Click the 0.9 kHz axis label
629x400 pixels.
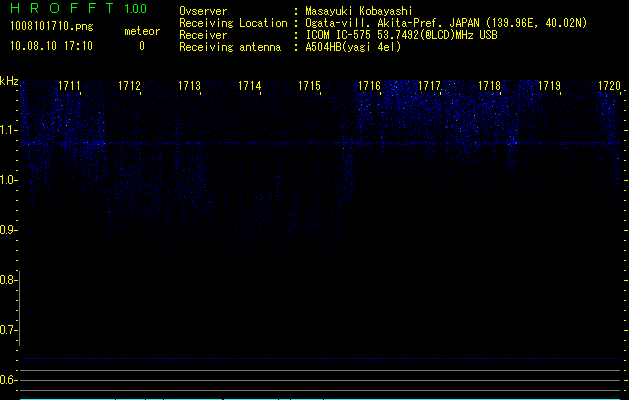pos(8,230)
